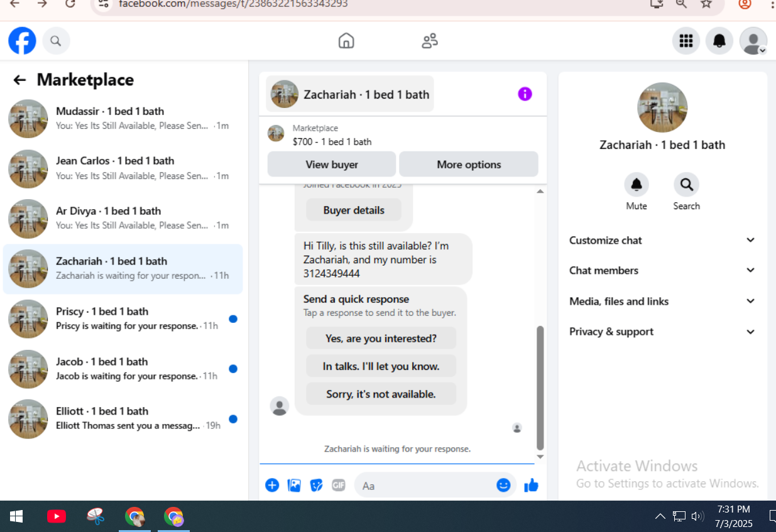Open YouTube from the taskbar
776x532 pixels.
point(57,516)
